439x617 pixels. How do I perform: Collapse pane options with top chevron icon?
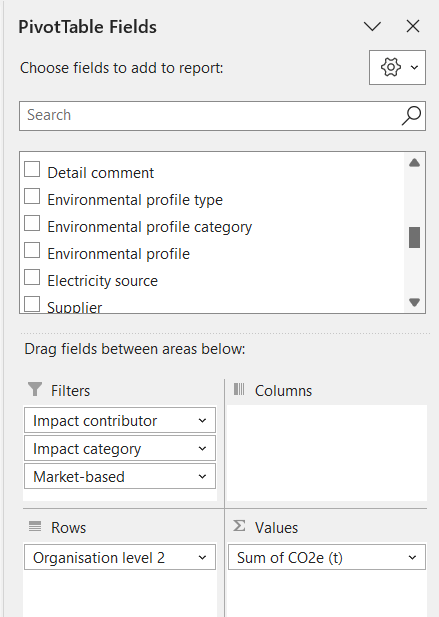click(372, 27)
